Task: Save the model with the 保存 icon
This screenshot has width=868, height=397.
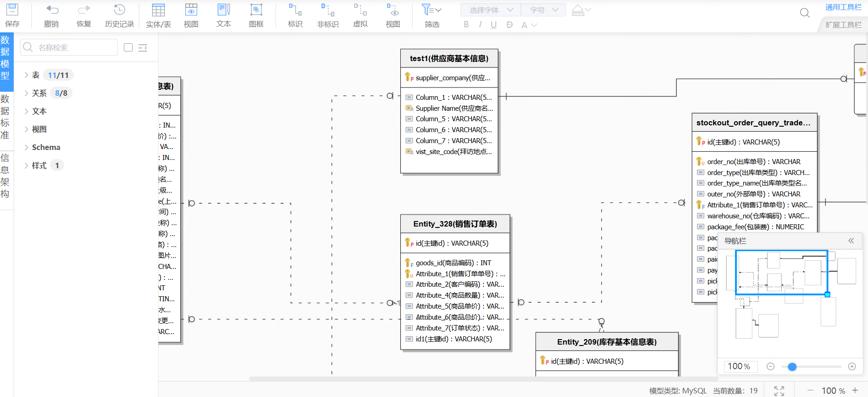Action: point(12,15)
